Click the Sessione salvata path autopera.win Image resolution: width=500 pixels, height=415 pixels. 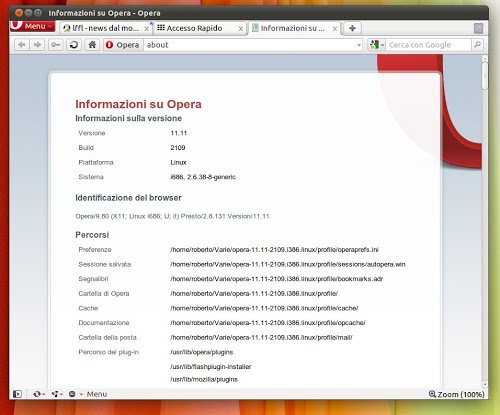pyautogui.click(x=288, y=264)
